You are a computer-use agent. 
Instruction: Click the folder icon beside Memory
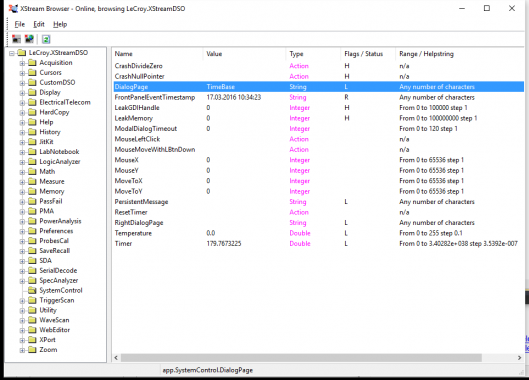32,191
